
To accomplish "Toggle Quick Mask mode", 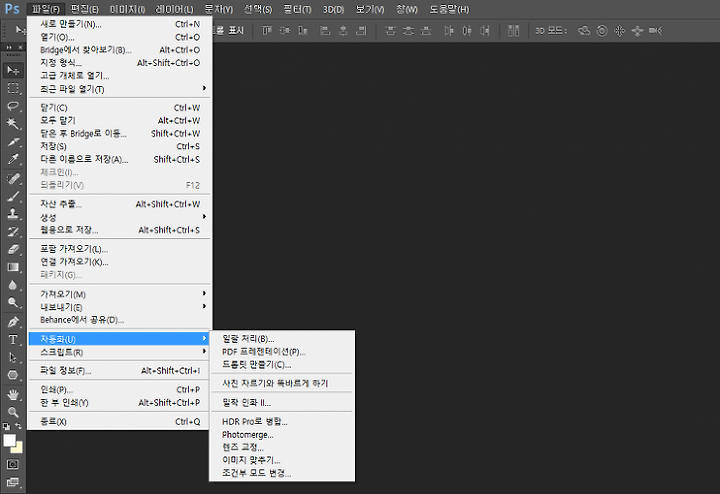I will point(13,465).
